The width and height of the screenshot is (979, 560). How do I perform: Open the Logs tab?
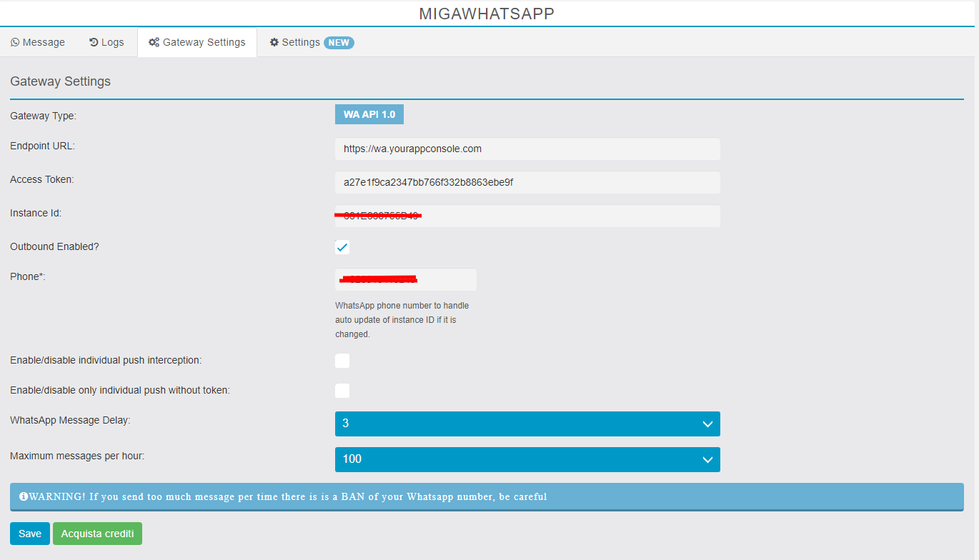point(106,43)
